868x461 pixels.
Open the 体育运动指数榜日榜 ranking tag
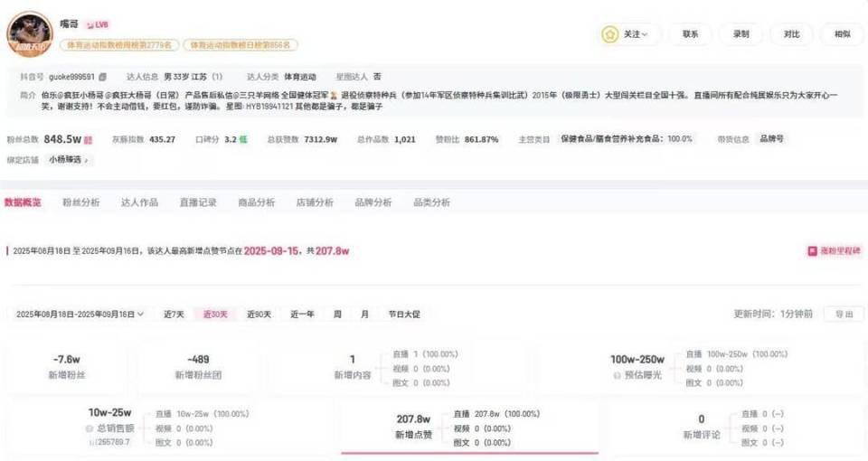[x=241, y=45]
